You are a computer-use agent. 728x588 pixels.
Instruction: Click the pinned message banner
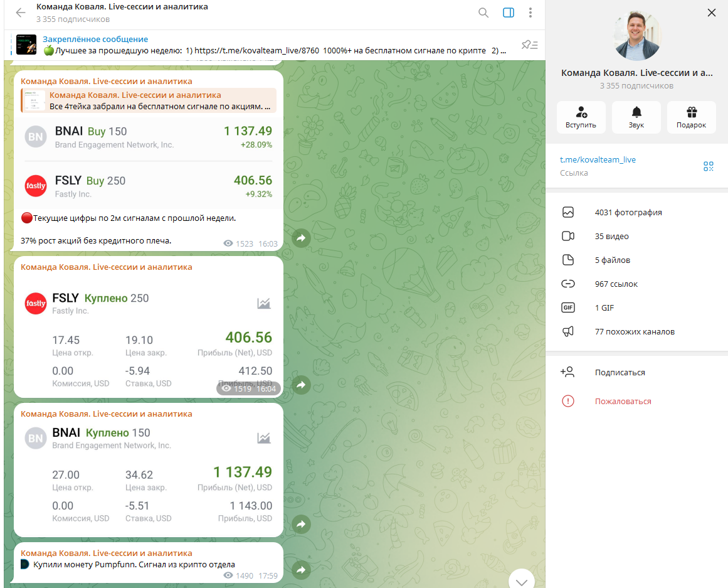(x=263, y=45)
